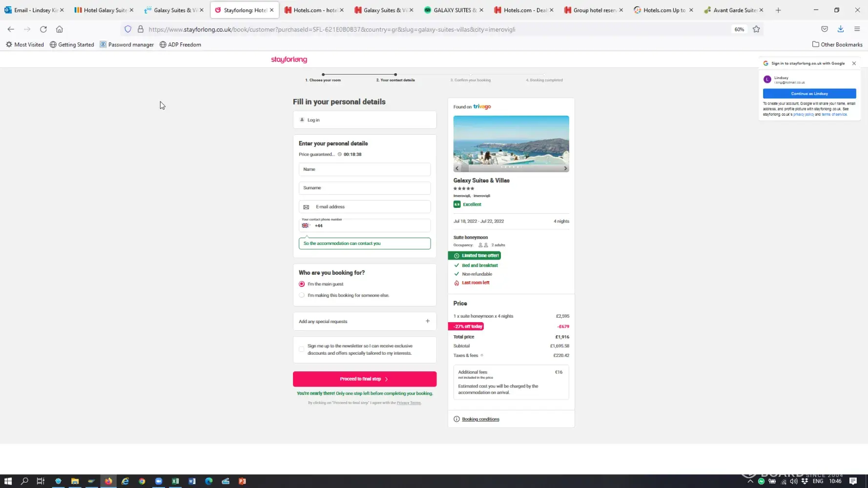Click the Log in button
868x488 pixels.
tap(365, 120)
